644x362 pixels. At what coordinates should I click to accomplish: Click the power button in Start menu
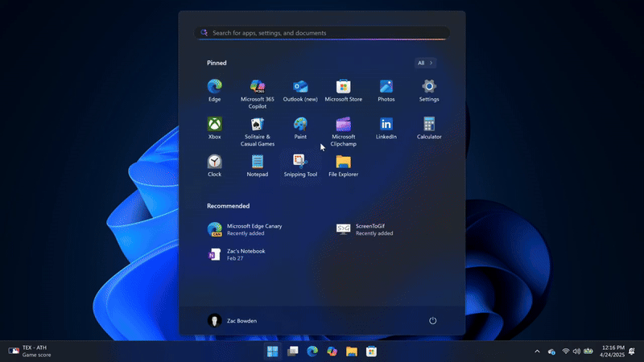[432, 320]
